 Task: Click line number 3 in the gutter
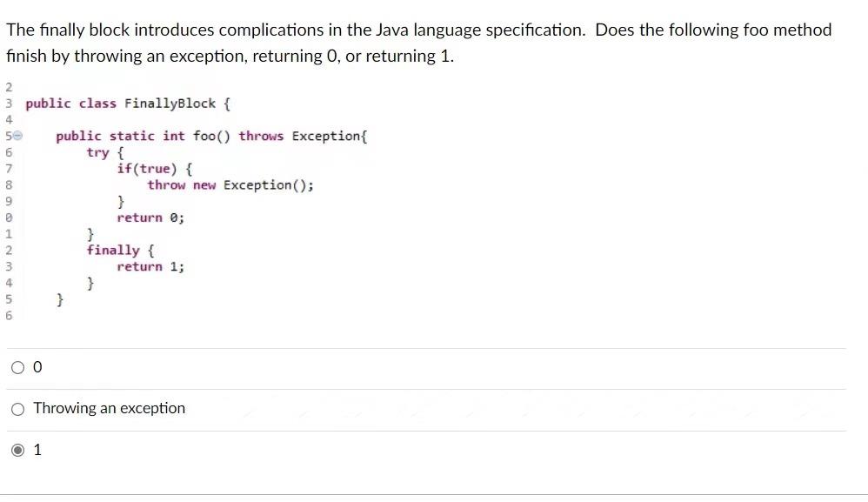[x=7, y=103]
